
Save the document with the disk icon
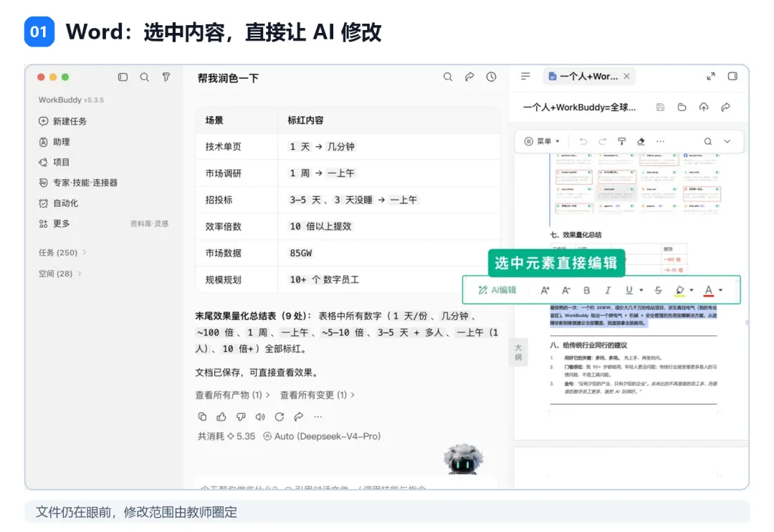point(660,107)
